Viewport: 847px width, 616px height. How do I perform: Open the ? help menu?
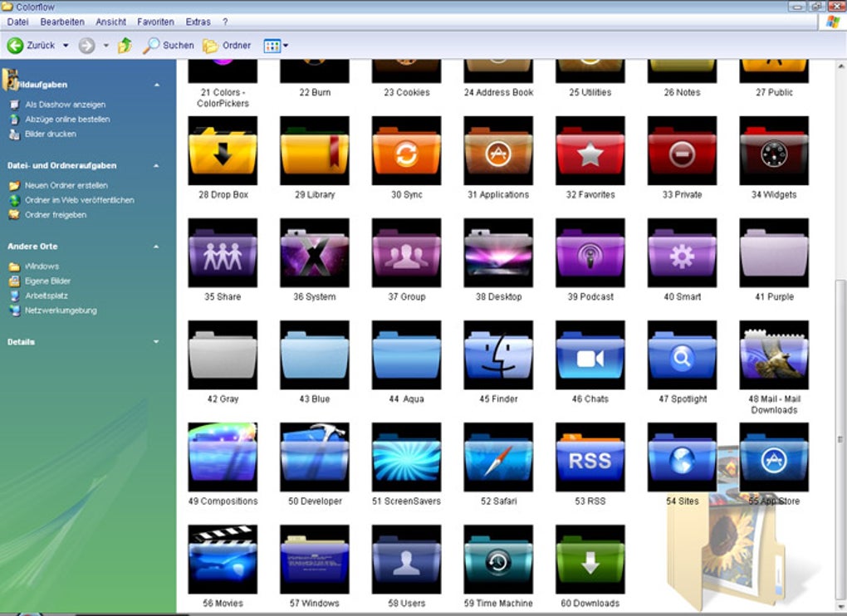(x=225, y=22)
